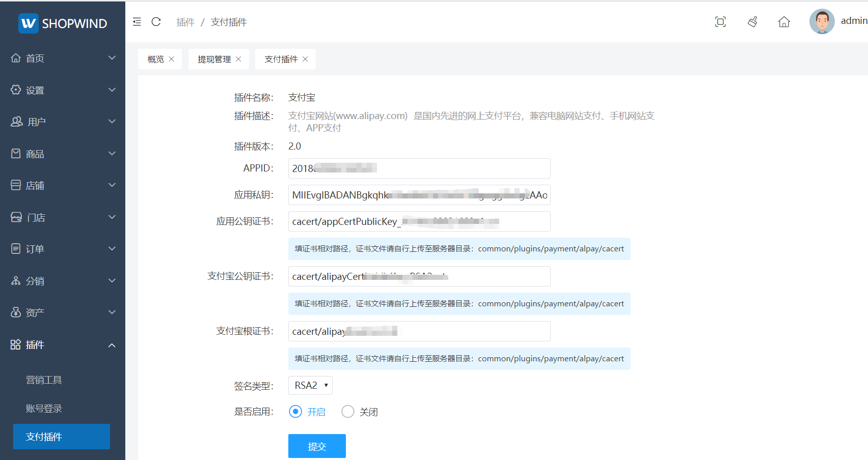Image resolution: width=868 pixels, height=460 pixels.
Task: Click the clear cache brush icon
Action: (x=752, y=22)
